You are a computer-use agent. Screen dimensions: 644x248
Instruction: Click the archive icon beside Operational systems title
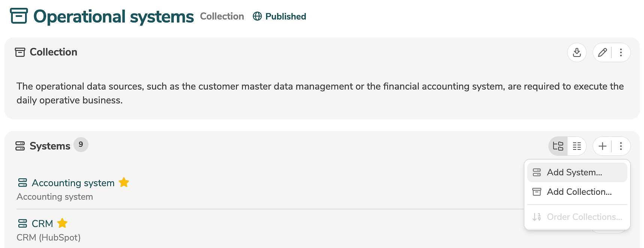19,16
